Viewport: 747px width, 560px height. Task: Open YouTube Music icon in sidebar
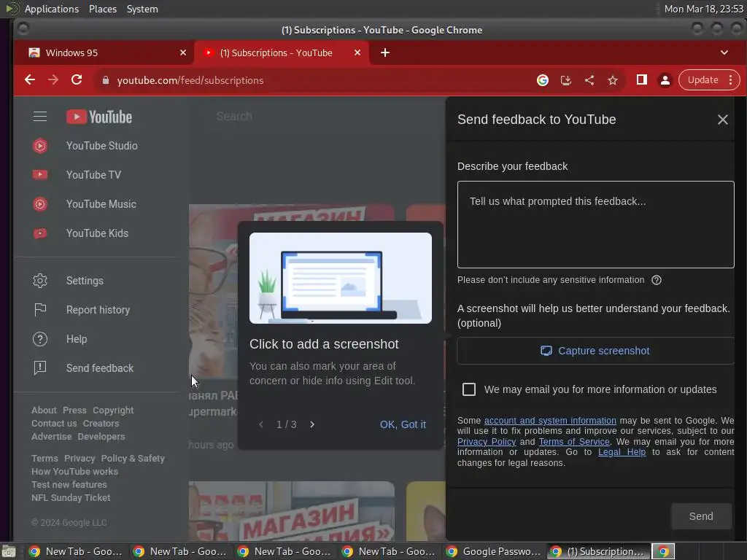[40, 204]
